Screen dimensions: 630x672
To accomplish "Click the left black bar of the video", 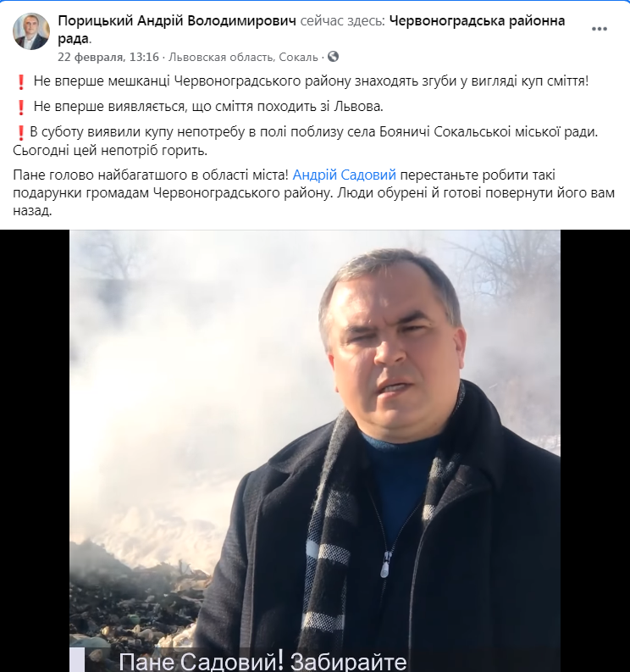I will coord(35,451).
